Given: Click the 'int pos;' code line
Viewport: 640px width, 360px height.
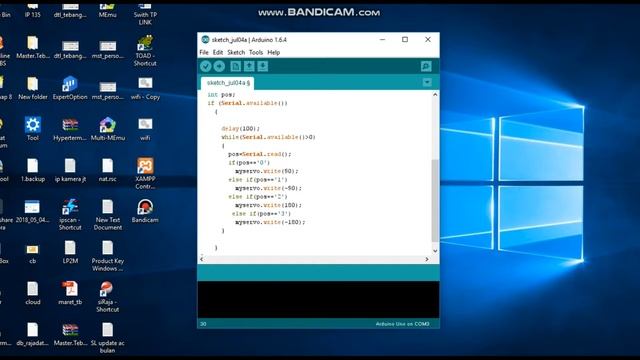Looking at the screenshot, I should [x=221, y=95].
